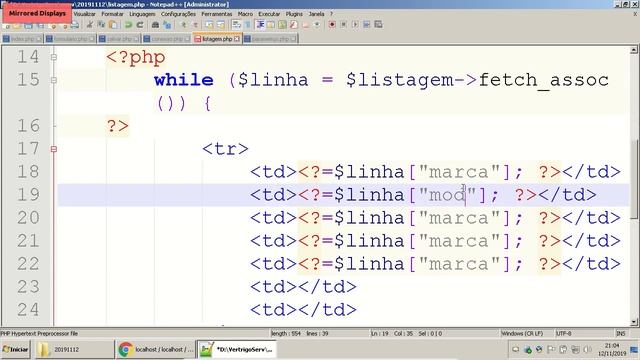Image resolution: width=640 pixels, height=360 pixels.
Task: Collapse the fold marker at line 14
Action: tap(54, 57)
